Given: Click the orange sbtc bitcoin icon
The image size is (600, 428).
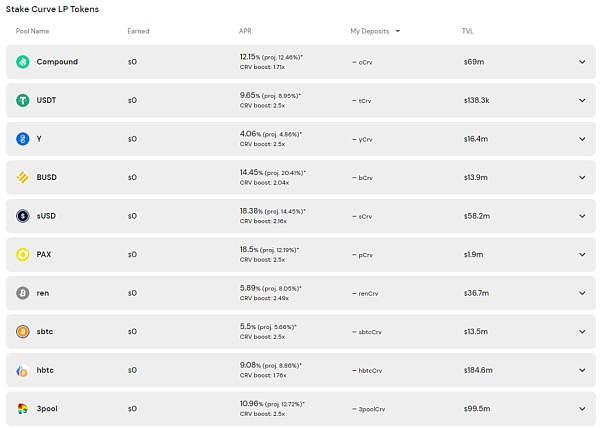Looking at the screenshot, I should click(x=23, y=332).
